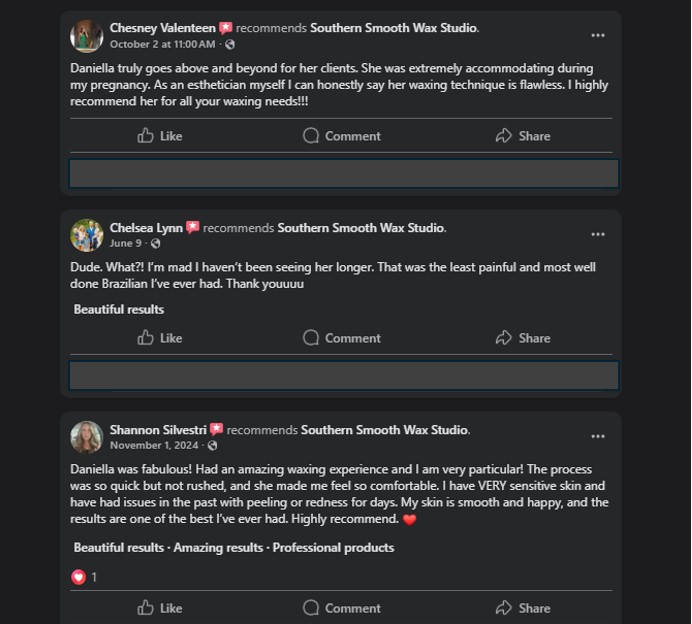Open Chesney Valenteen's name link
Viewport: 692px width, 624px height.
(x=162, y=28)
